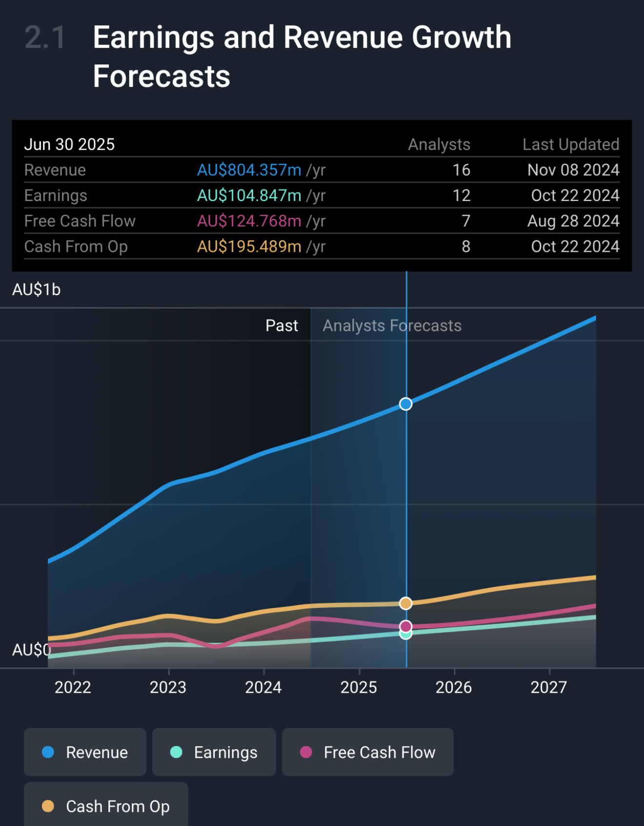Viewport: 644px width, 826px height.
Task: Click the Revenue row label in the tooltip
Action: (x=55, y=170)
